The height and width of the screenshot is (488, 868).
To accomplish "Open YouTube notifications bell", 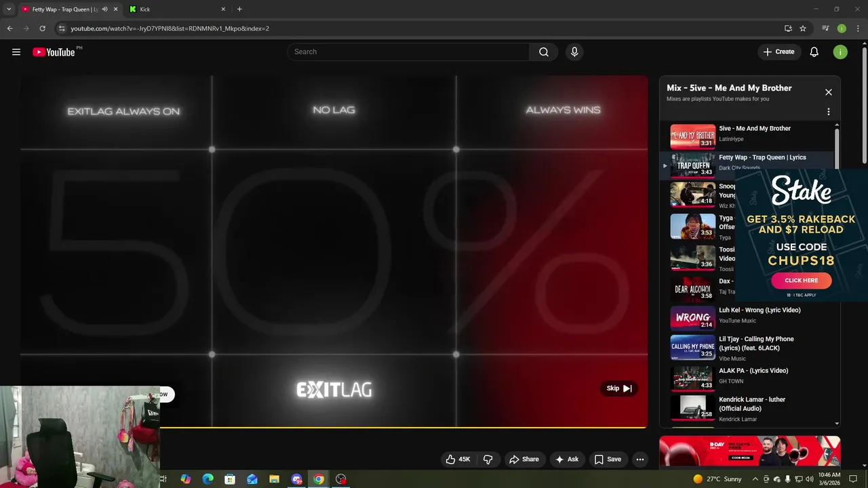I will pyautogui.click(x=814, y=52).
